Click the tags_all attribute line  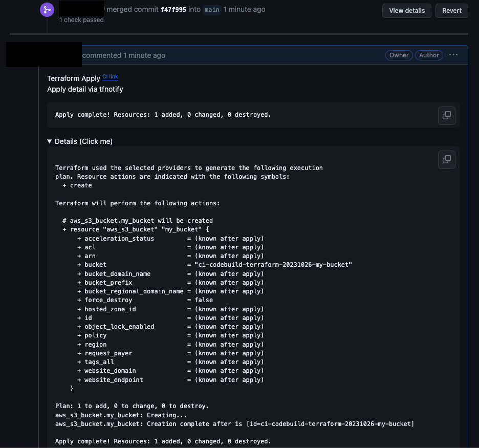click(170, 362)
